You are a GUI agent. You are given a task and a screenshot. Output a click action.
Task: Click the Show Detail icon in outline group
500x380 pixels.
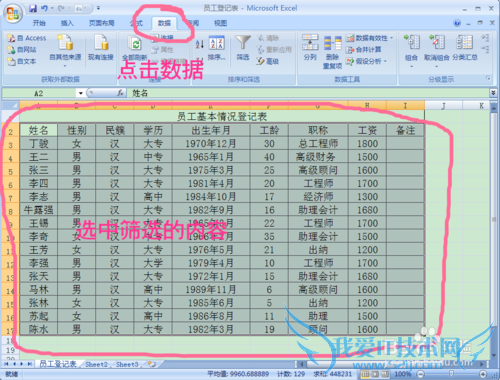point(485,38)
